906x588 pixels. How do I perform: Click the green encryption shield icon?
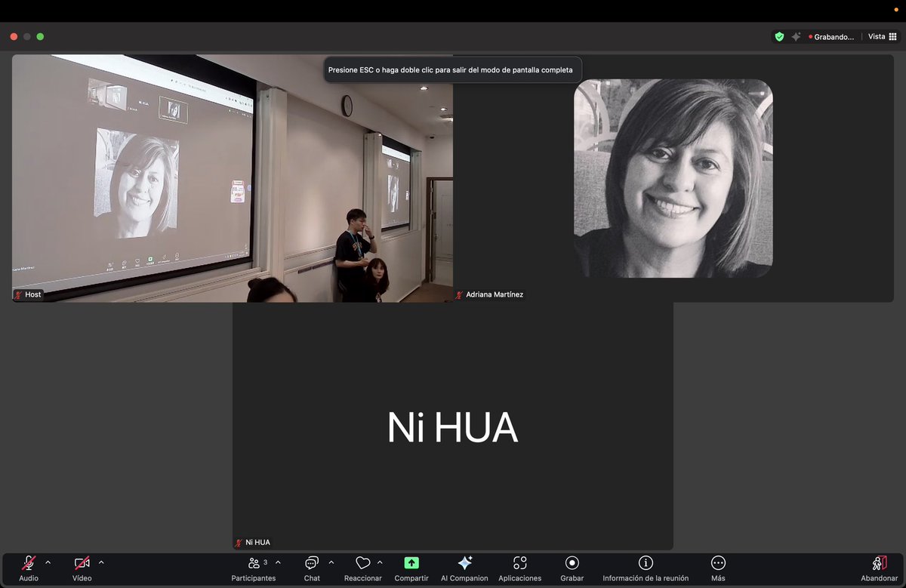tap(779, 36)
